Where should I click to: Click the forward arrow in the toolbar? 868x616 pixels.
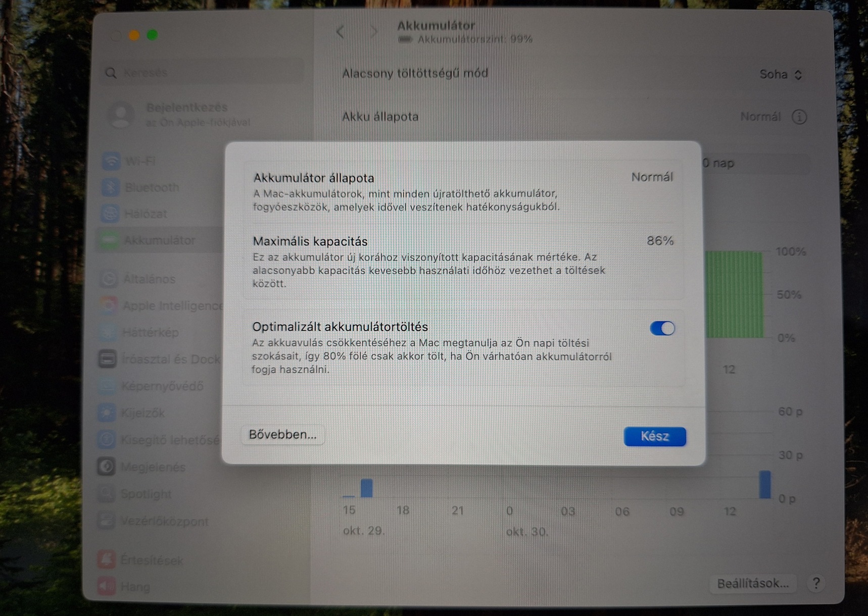(x=373, y=32)
